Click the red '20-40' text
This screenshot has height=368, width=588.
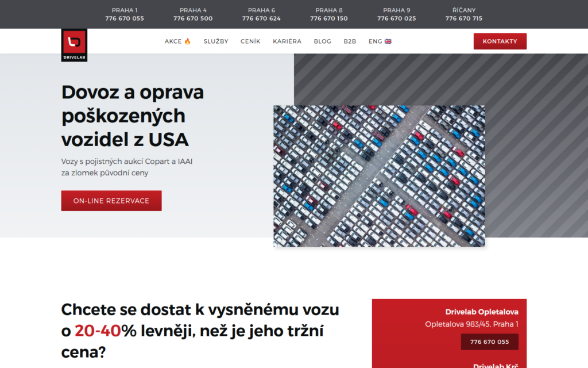pos(98,331)
